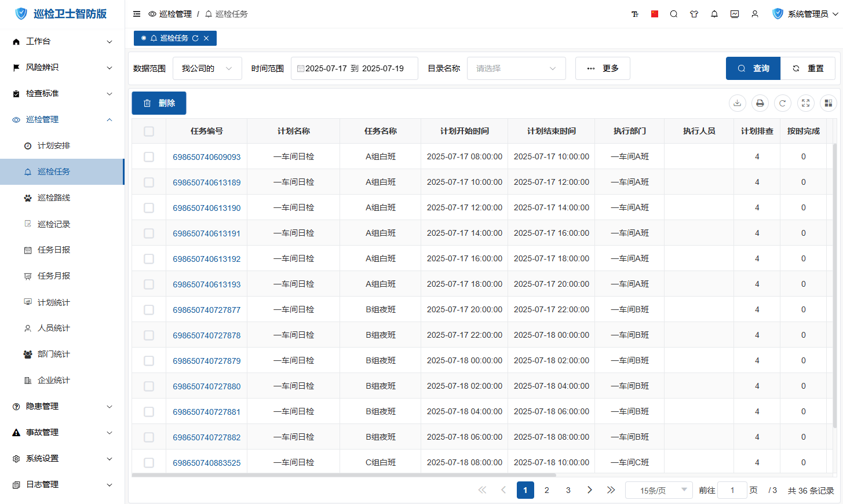Viewport: 843px width, 504px height.
Task: Open the 数据范围 dropdown showing 我公司的
Action: [x=207, y=68]
